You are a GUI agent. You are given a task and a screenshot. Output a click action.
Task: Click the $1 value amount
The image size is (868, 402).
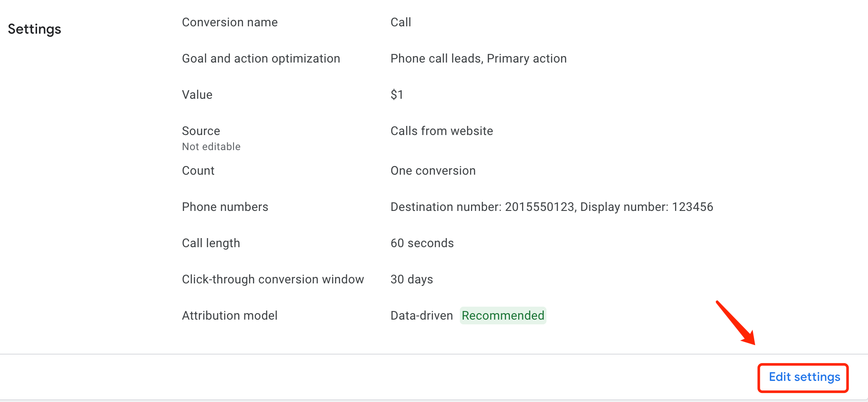click(x=397, y=95)
